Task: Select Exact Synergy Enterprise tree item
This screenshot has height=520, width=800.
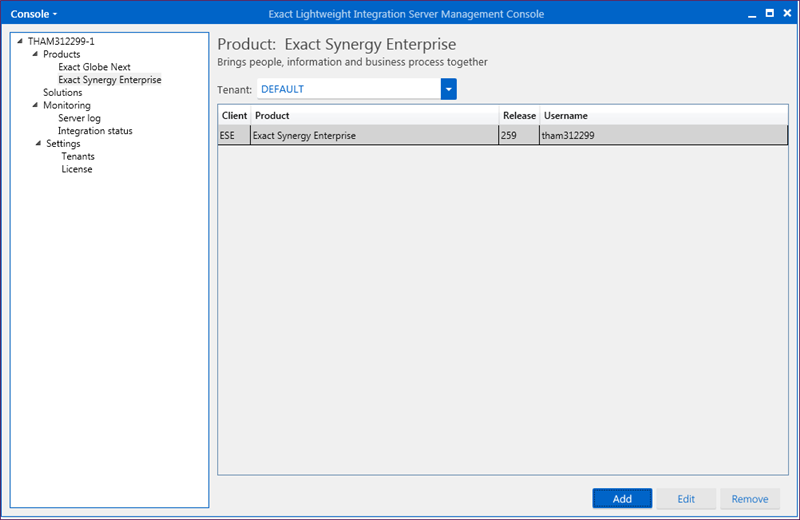Action: click(110, 80)
